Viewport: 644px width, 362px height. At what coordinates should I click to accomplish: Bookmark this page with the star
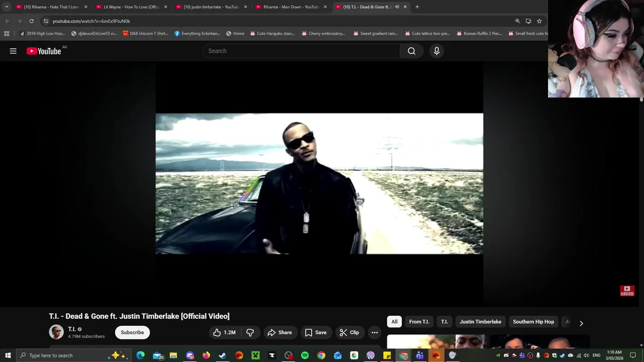(539, 21)
